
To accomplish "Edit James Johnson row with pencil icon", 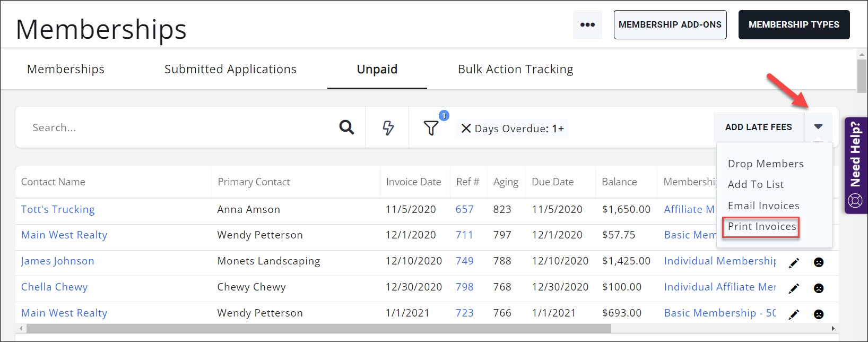I will (794, 262).
